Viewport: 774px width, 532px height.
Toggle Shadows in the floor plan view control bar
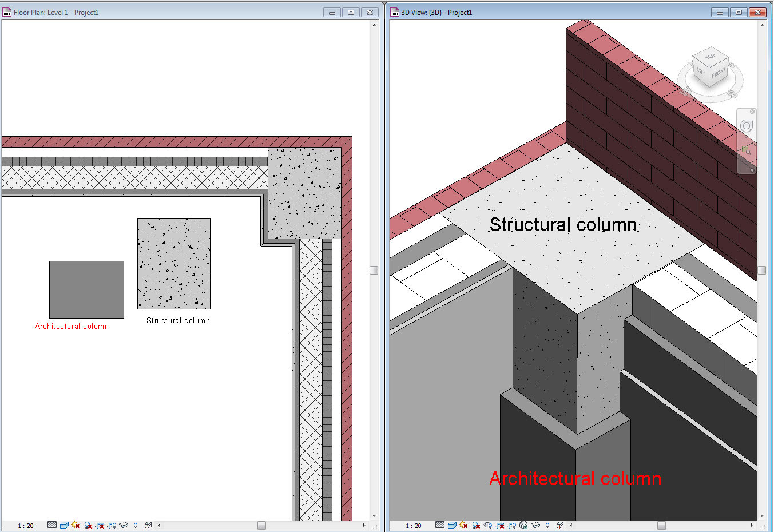tap(86, 524)
